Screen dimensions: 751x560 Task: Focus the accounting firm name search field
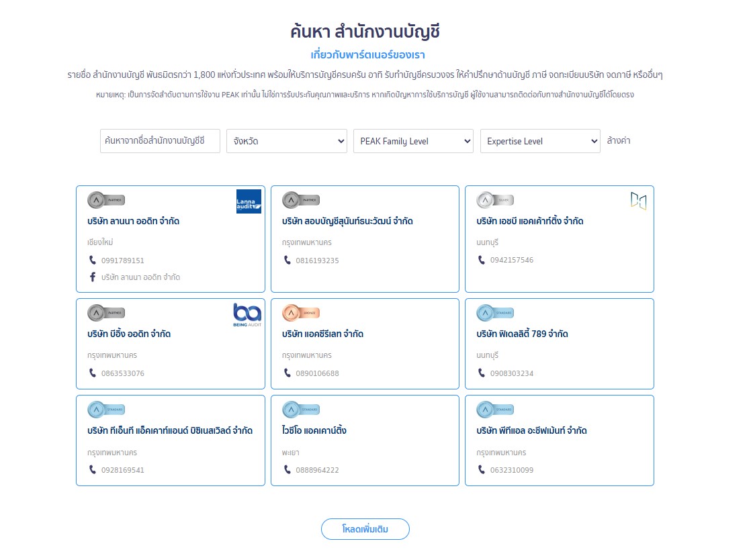tap(160, 141)
